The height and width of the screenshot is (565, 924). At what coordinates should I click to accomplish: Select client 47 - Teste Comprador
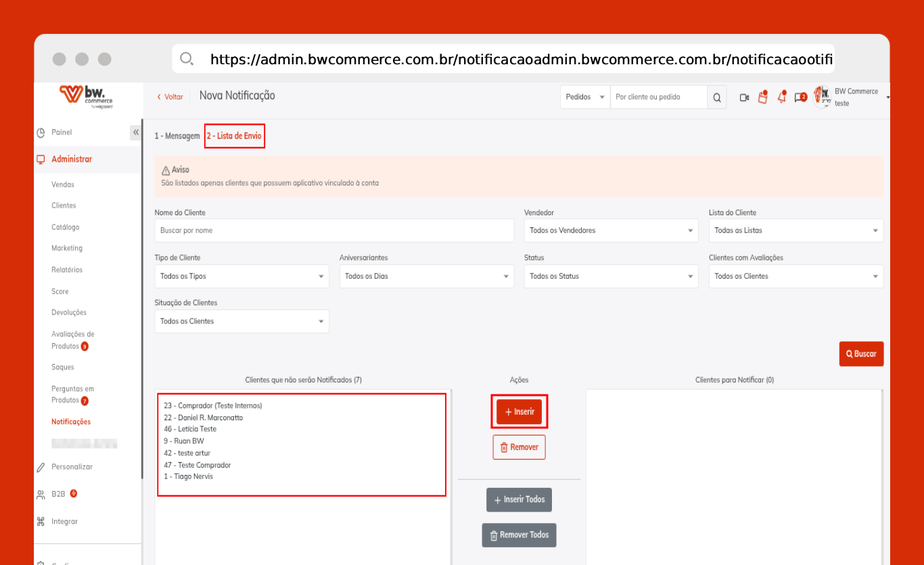point(198,466)
